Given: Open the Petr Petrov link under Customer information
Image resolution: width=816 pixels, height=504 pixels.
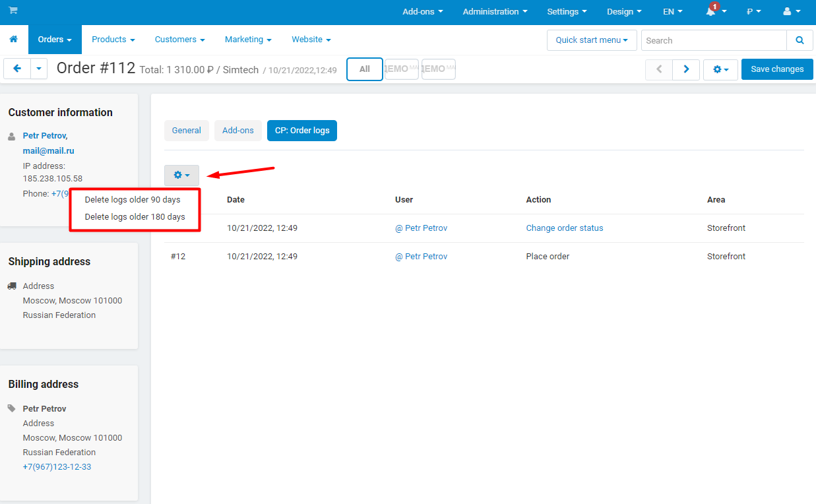Looking at the screenshot, I should 45,136.
